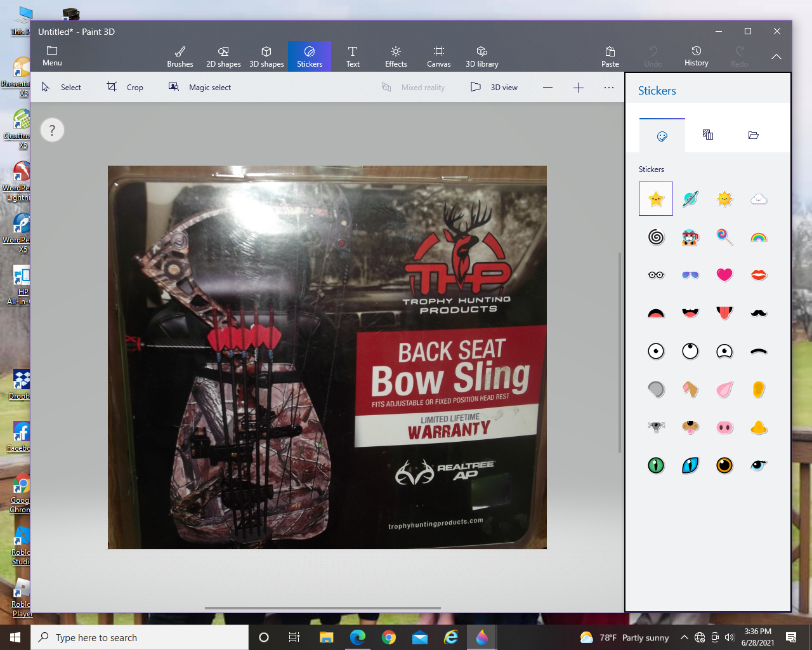Choose the pink pointed ear sticker
The width and height of the screenshot is (812, 650).
(724, 389)
